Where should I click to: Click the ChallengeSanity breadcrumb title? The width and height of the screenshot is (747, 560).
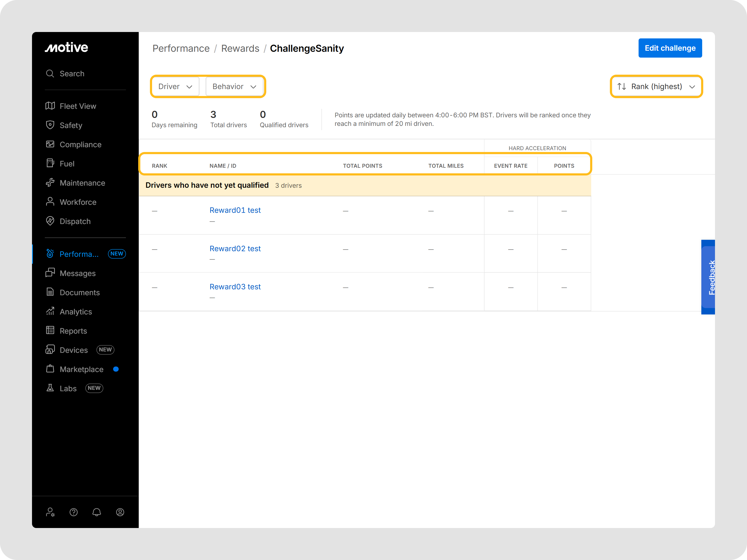[x=307, y=48]
